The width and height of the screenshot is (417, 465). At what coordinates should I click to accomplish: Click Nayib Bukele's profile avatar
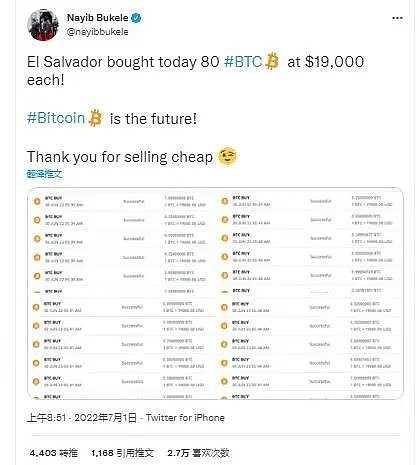(x=43, y=25)
